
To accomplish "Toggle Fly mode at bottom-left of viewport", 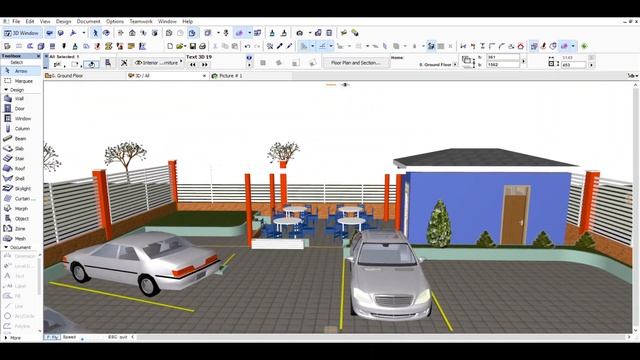I will 52,337.
